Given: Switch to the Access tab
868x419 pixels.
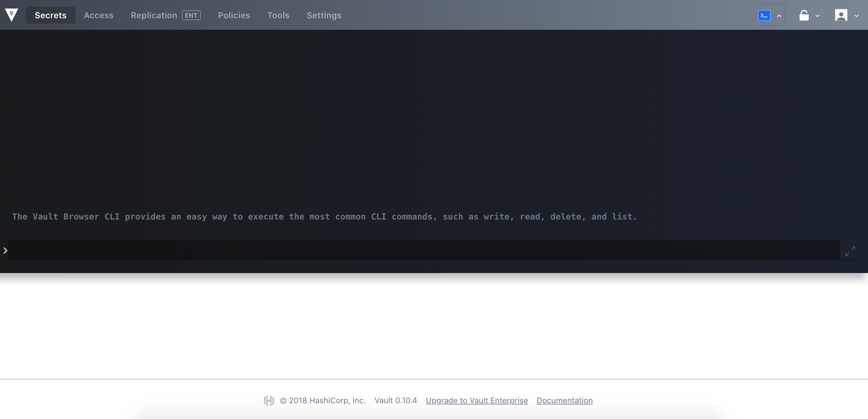Looking at the screenshot, I should point(99,15).
